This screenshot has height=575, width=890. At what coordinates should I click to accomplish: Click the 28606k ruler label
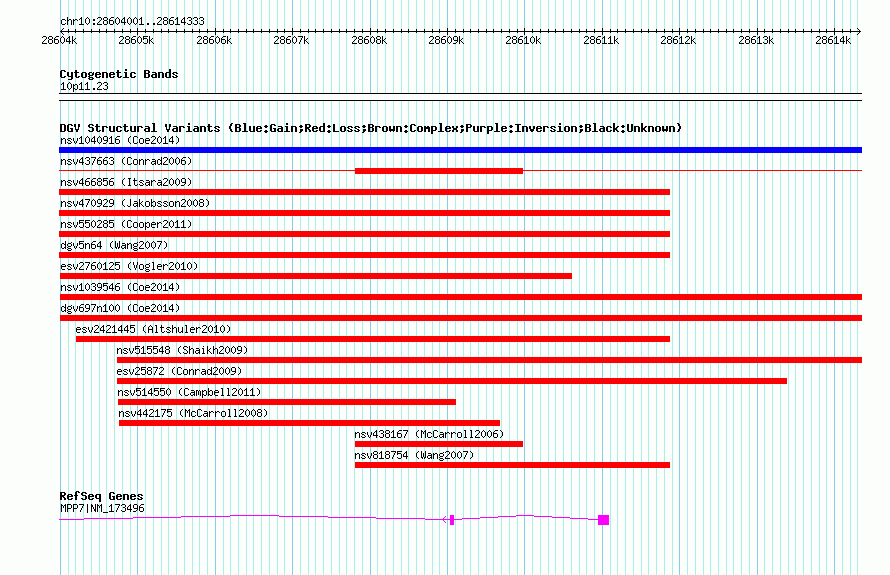(214, 40)
